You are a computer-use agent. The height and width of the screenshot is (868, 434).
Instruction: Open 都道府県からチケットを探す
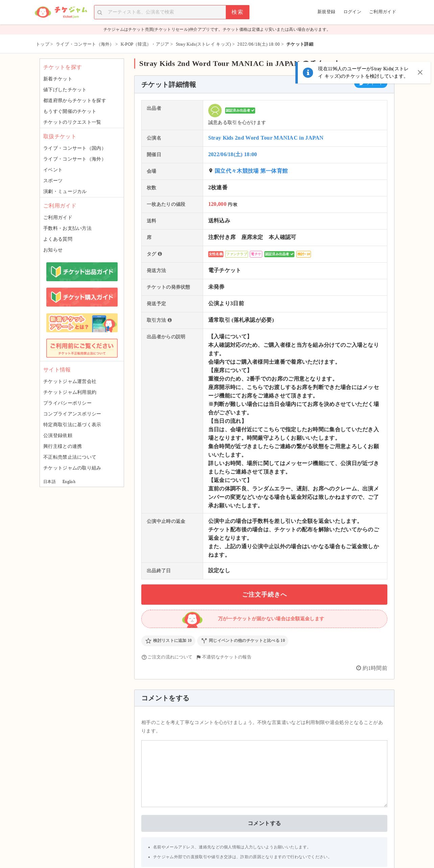(x=75, y=100)
